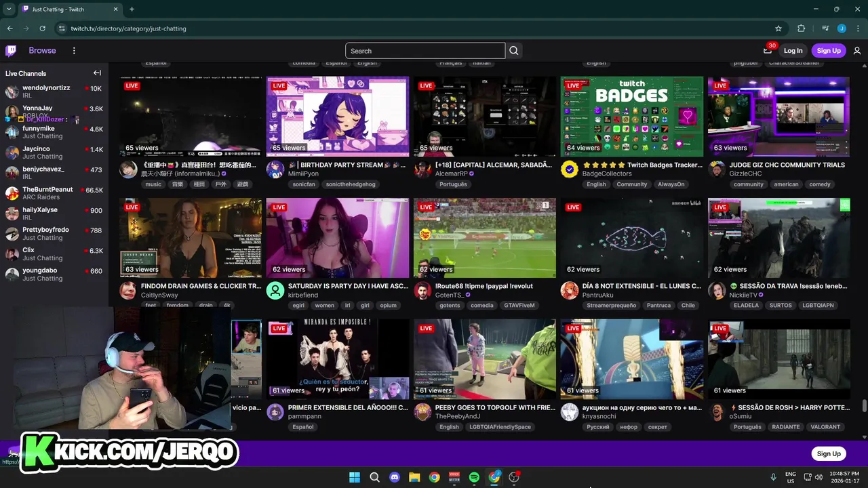The height and width of the screenshot is (488, 868).
Task: Select the Português tag under AlcemarRP
Action: [x=453, y=184]
